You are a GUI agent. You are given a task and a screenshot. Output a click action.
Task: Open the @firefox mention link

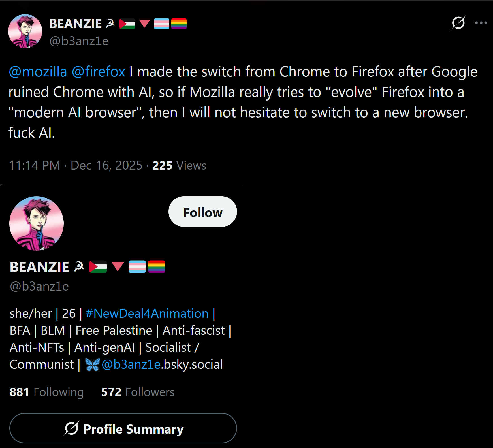pos(98,72)
